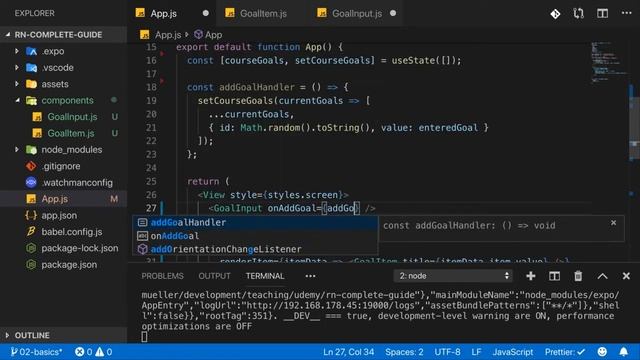Open the package-lock.json file

click(x=64, y=248)
